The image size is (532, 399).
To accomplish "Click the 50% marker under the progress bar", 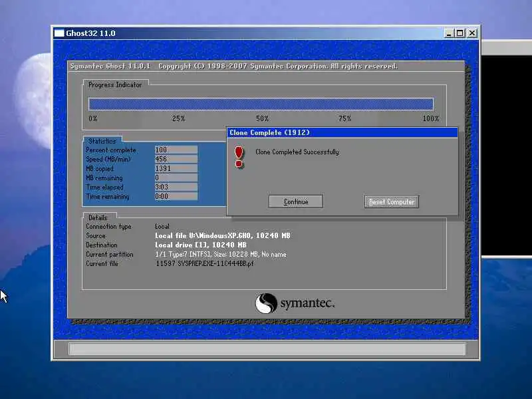I will pyautogui.click(x=262, y=118).
